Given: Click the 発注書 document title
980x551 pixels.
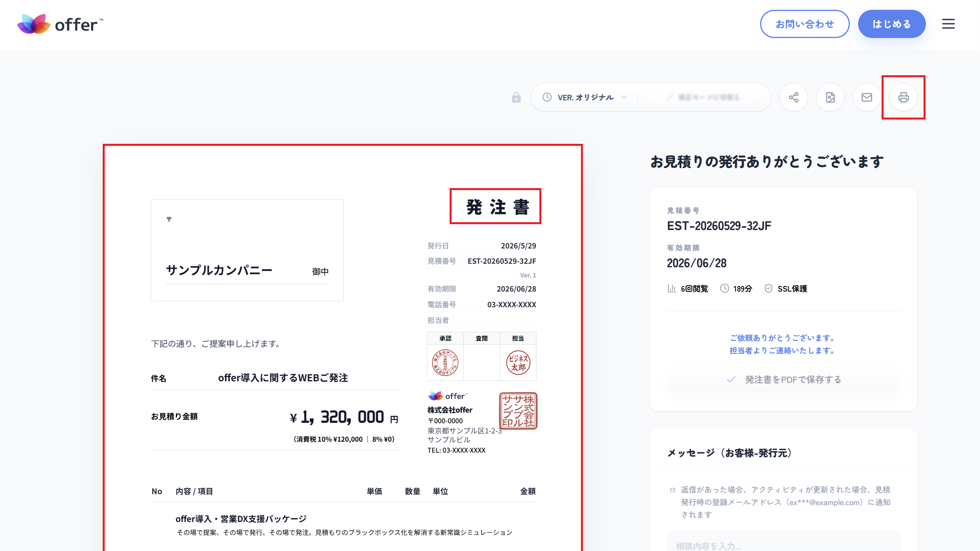Looking at the screenshot, I should (497, 207).
